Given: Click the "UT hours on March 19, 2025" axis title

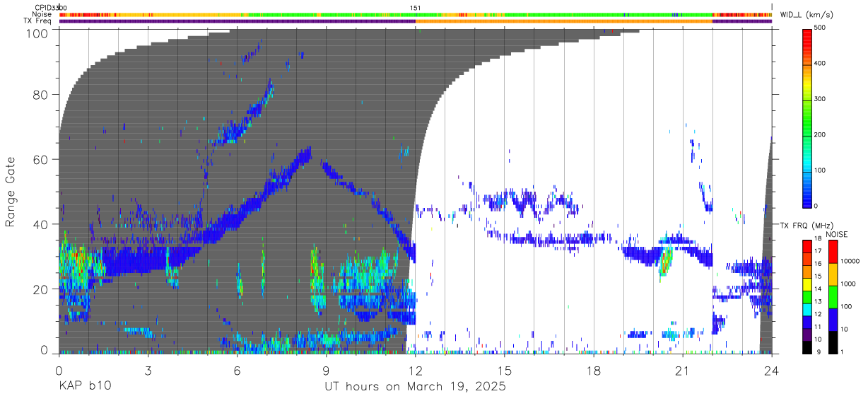Looking at the screenshot, I should (x=415, y=387).
